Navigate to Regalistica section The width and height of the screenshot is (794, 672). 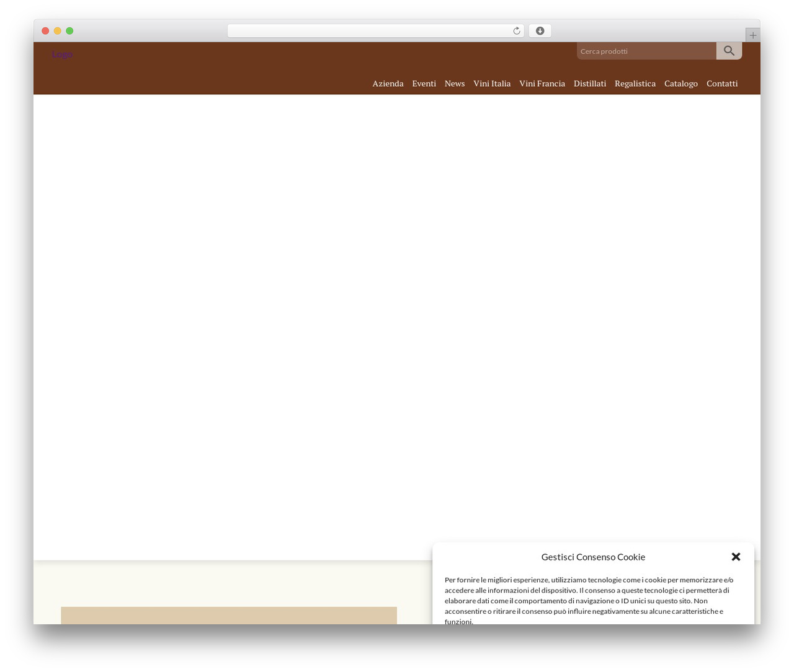click(x=635, y=83)
